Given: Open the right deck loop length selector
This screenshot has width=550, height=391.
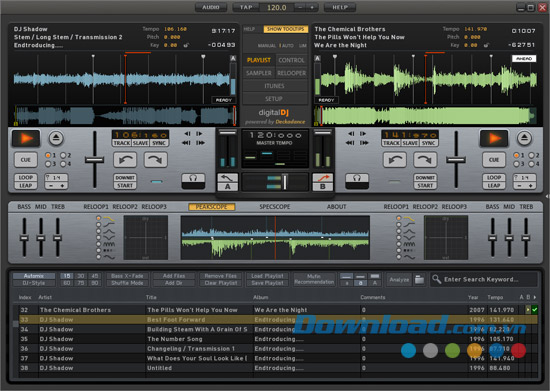Looking at the screenshot, I should (x=524, y=177).
